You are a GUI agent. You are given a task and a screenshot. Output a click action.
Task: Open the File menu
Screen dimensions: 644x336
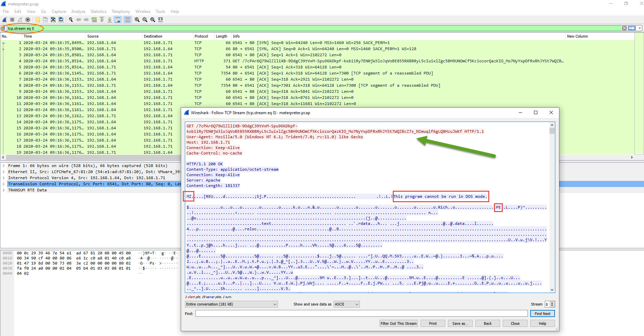[x=6, y=12]
